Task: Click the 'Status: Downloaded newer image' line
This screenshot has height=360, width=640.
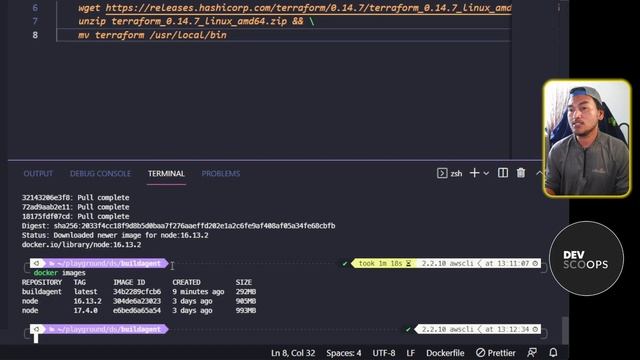Action: coord(115,236)
